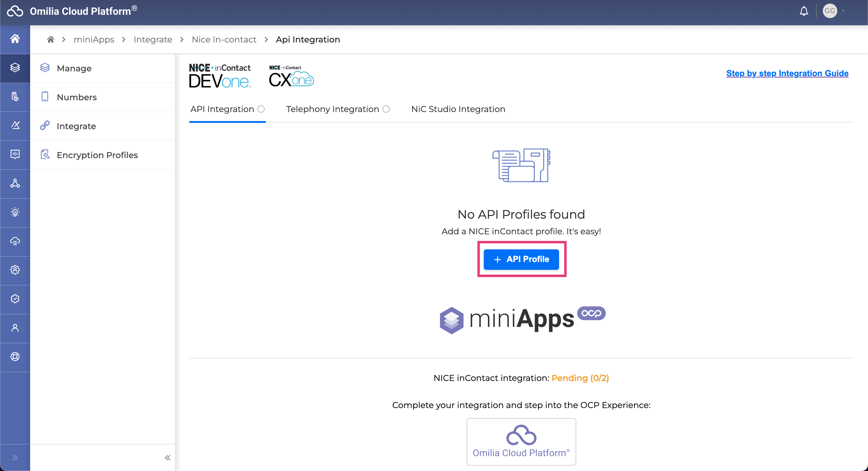The width and height of the screenshot is (868, 471).
Task: Switch to NiC Studio Integration tab
Action: (458, 109)
